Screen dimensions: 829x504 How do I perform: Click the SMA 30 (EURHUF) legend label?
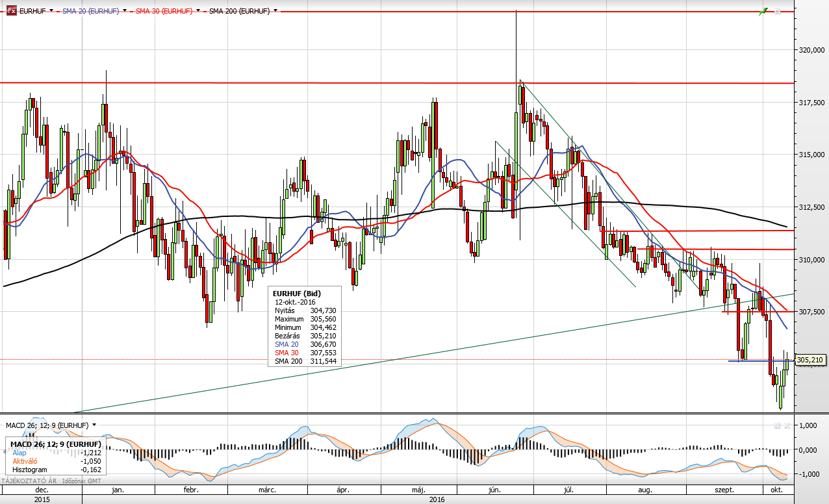click(x=164, y=11)
